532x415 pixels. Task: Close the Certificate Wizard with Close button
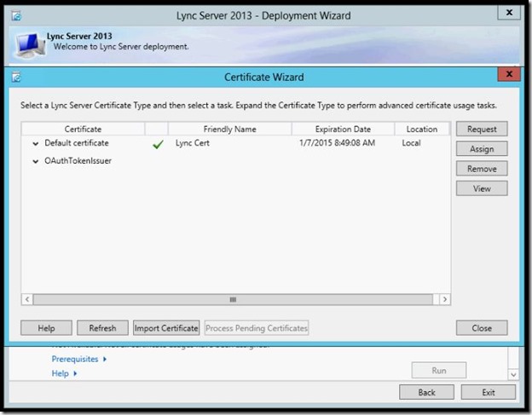(482, 328)
